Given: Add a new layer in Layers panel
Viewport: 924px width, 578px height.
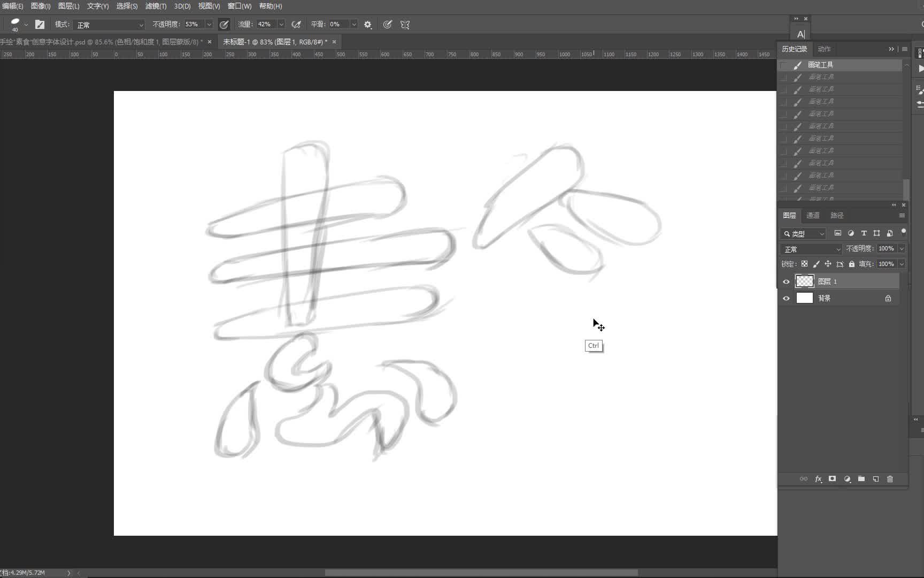Looking at the screenshot, I should (x=876, y=479).
